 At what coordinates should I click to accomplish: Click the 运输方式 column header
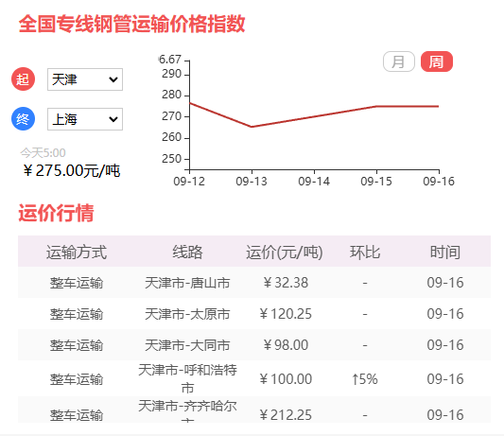pos(77,253)
